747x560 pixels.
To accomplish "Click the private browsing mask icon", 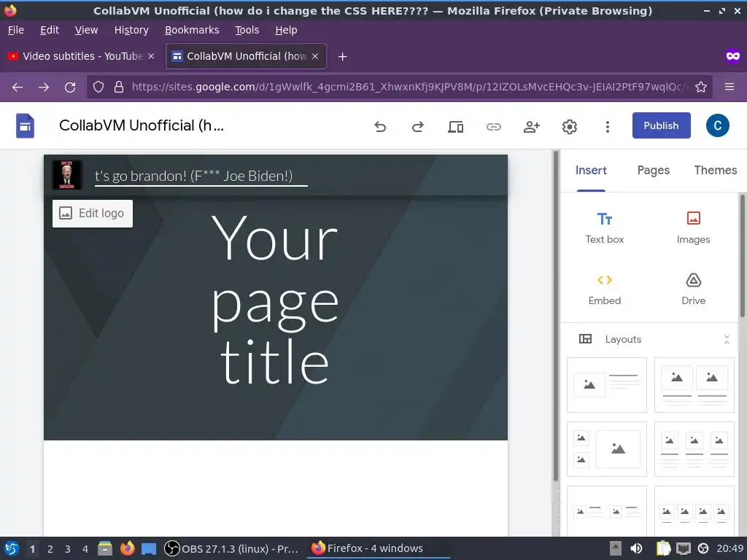I will click(732, 57).
